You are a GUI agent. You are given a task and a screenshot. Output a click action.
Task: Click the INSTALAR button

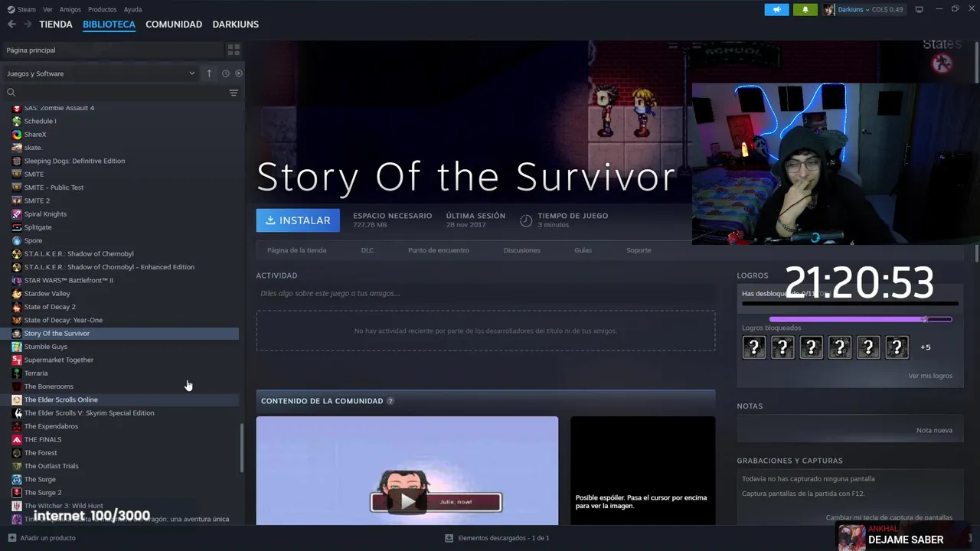[x=298, y=220]
